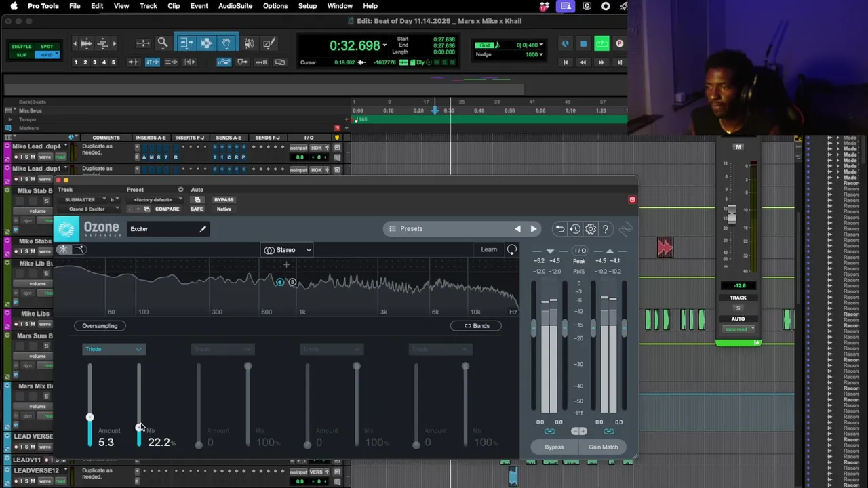Screen dimensions: 868x488
Task: Click the pencil rename icon beside Exciter
Action: pos(202,229)
